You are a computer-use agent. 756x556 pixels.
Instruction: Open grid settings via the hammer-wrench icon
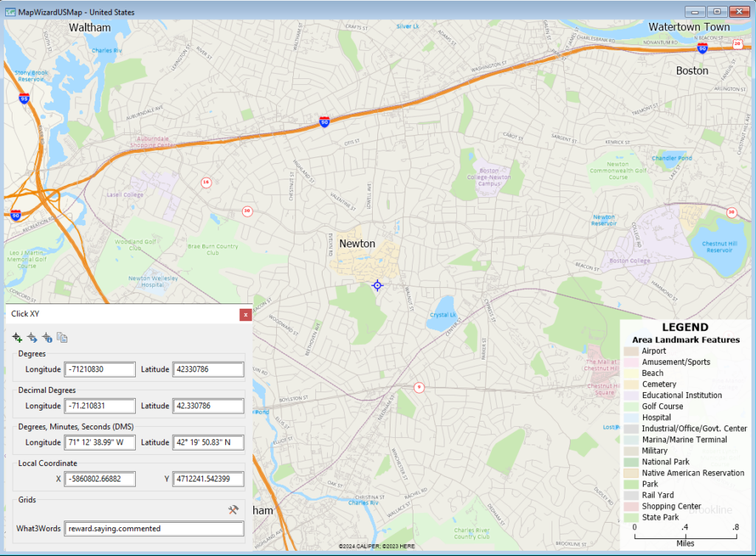coord(233,509)
